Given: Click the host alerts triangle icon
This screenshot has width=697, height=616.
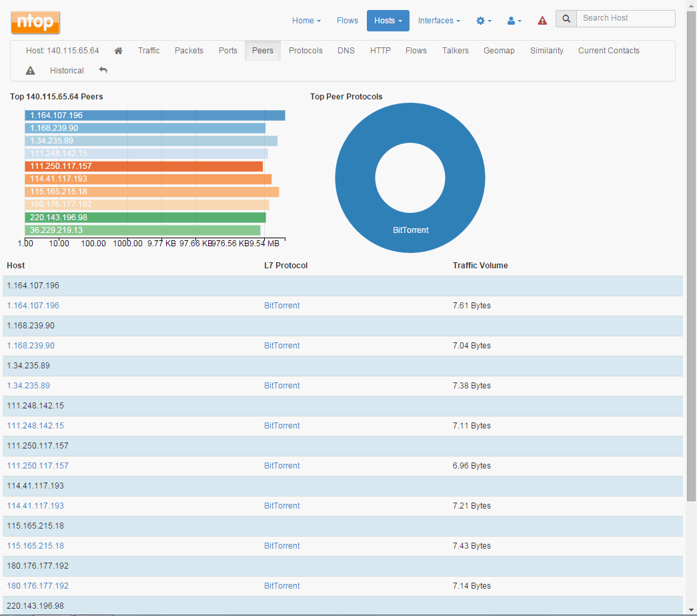Looking at the screenshot, I should pos(30,71).
